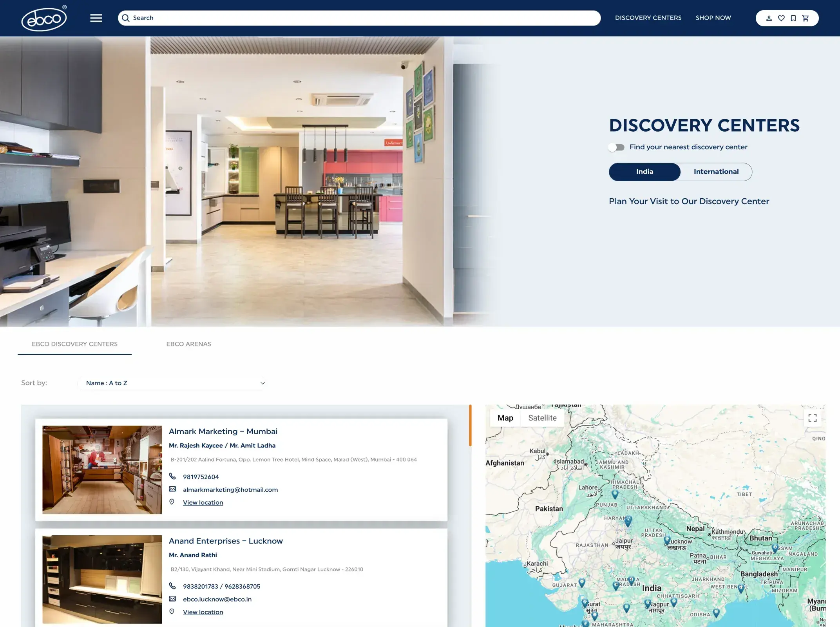Click the Ebco logo
Image resolution: width=840 pixels, height=627 pixels.
44,18
